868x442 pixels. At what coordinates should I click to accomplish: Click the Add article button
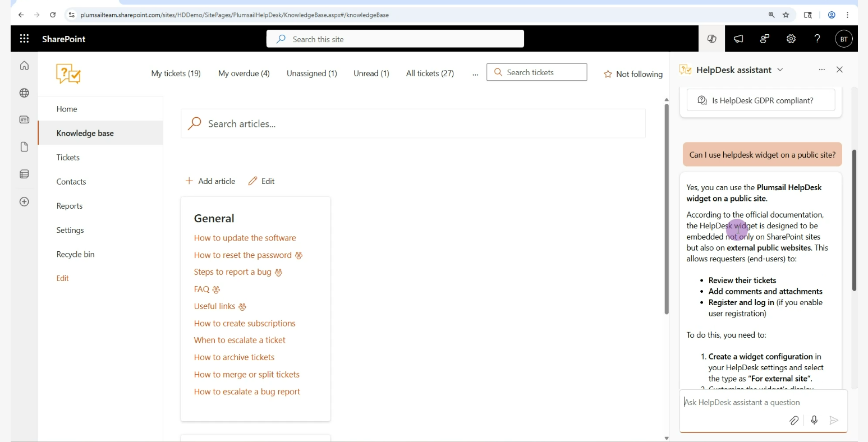tap(210, 181)
